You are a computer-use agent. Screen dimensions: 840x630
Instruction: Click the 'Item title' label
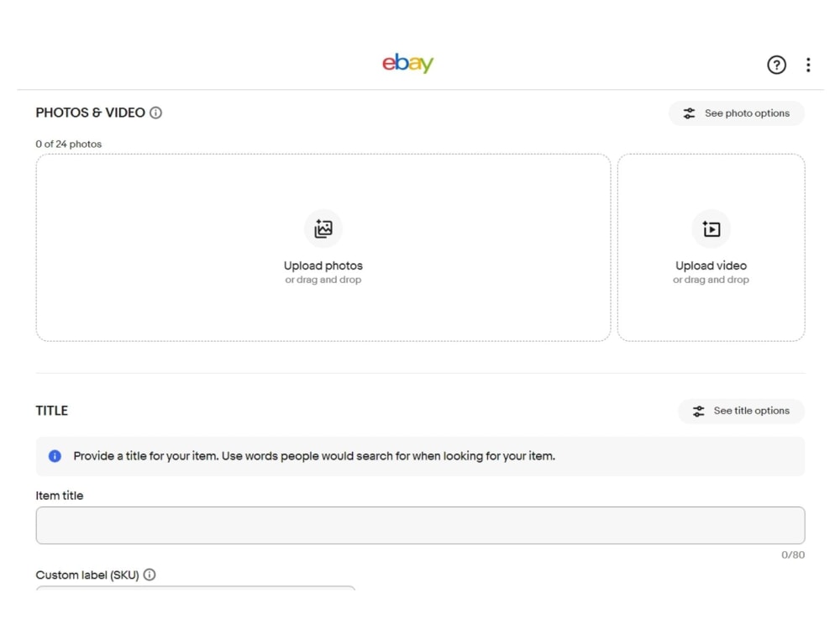[x=60, y=496]
